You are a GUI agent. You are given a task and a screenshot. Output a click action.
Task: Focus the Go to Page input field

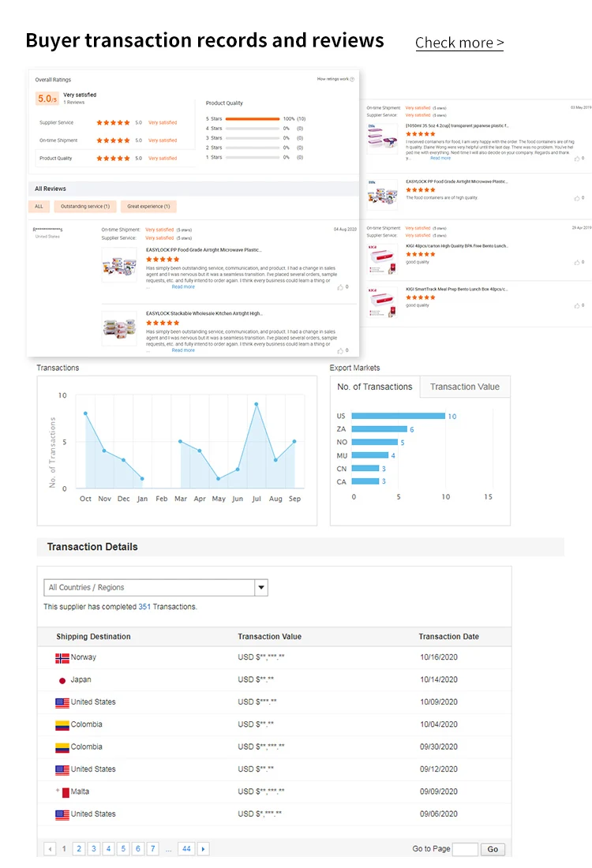click(465, 849)
